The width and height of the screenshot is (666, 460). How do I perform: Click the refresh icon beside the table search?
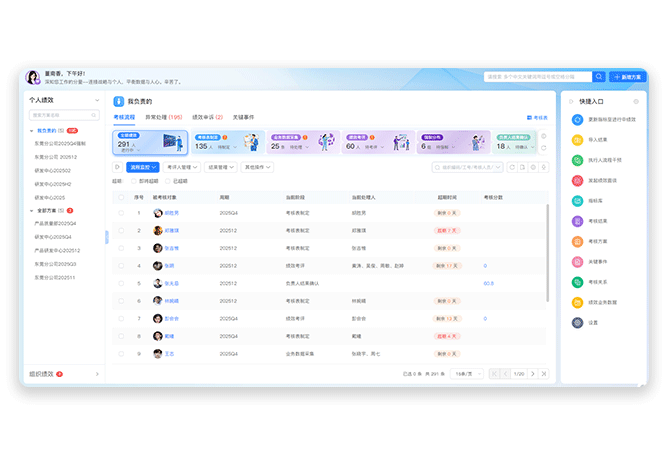click(x=512, y=167)
